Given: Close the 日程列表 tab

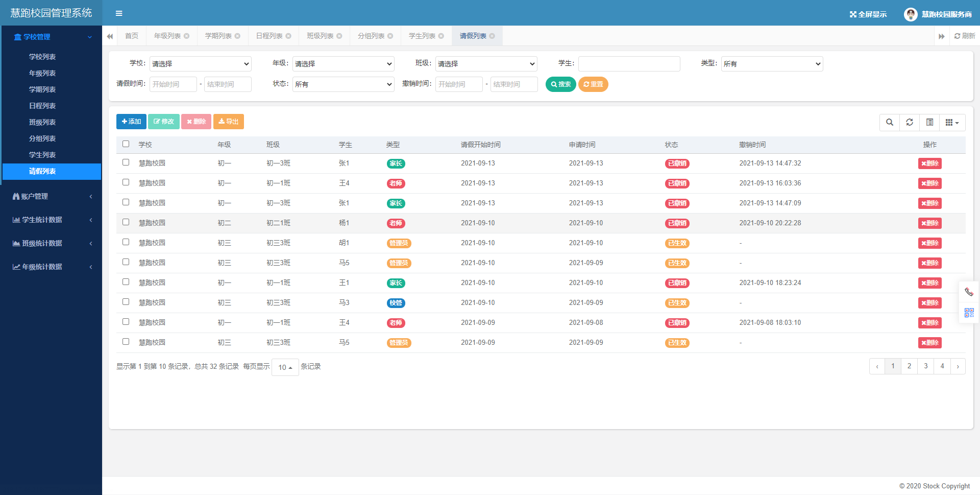Looking at the screenshot, I should point(288,36).
